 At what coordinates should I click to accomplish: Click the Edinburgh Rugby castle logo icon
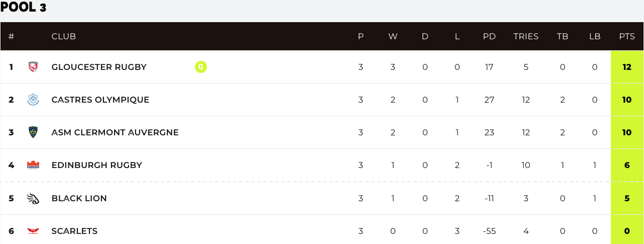click(x=33, y=165)
